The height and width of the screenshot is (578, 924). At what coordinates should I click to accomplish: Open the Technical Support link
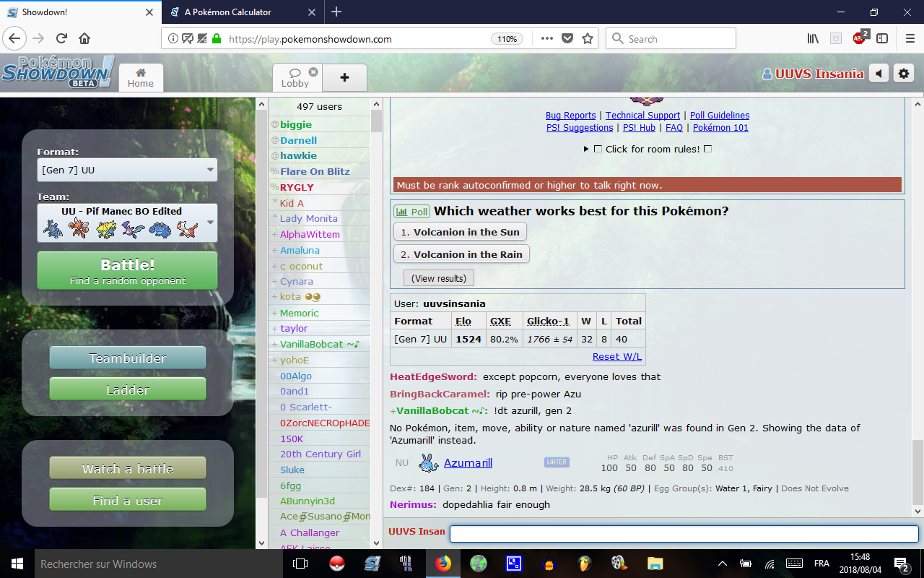[642, 116]
